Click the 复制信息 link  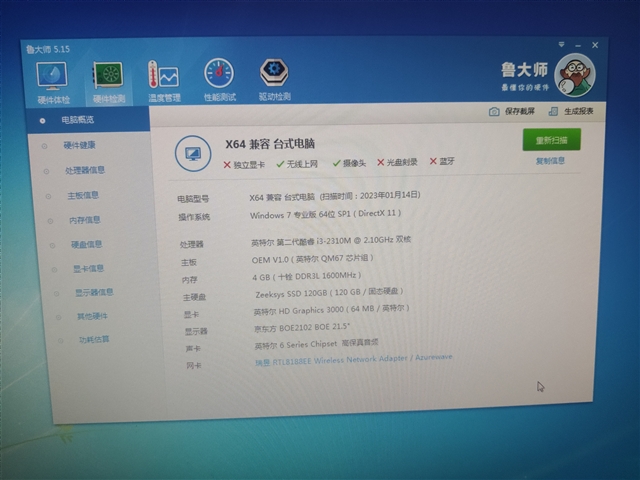point(550,161)
